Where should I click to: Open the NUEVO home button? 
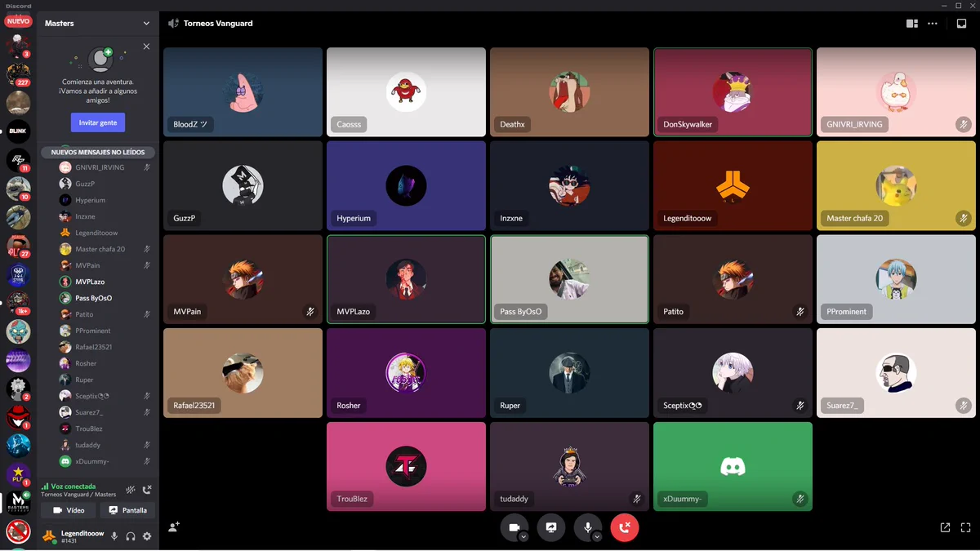18,21
